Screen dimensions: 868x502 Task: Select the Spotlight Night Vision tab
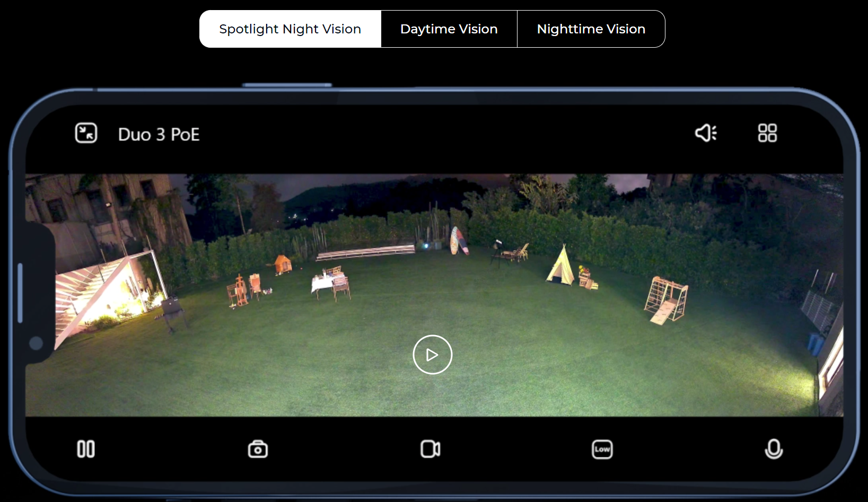[x=290, y=29]
